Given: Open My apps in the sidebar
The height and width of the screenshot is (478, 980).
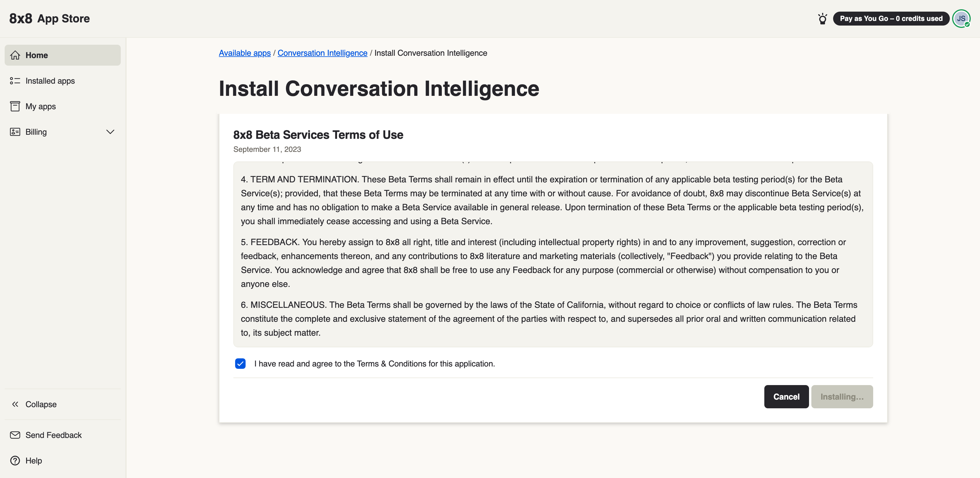Looking at the screenshot, I should 63,106.
